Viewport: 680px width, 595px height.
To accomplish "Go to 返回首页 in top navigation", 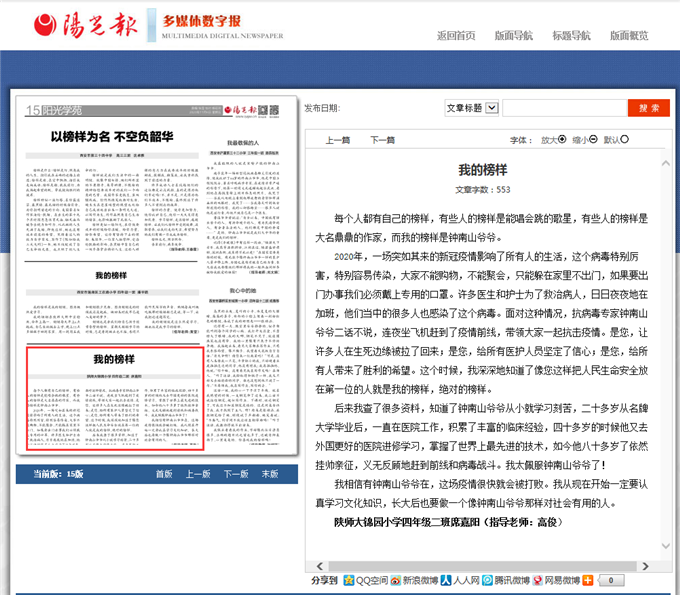I will click(x=456, y=36).
